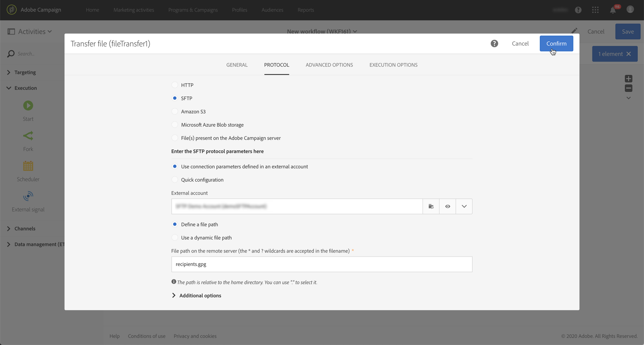Save the workflow
Image resolution: width=644 pixels, height=345 pixels.
tap(628, 31)
